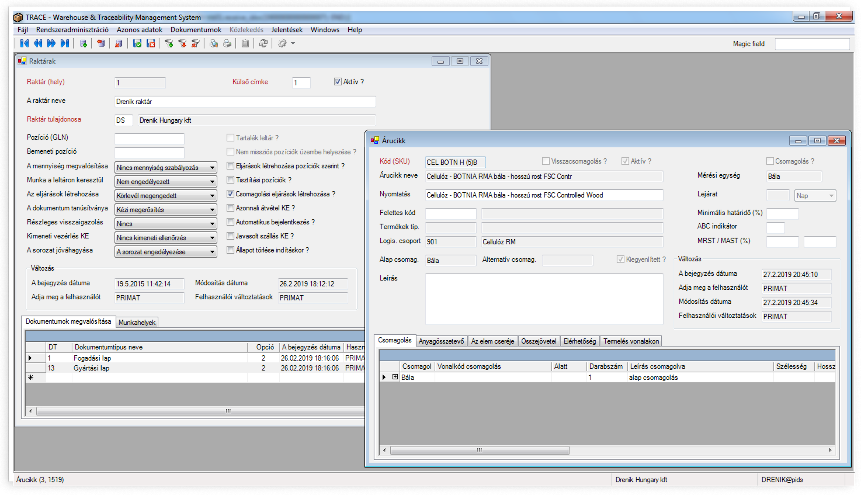This screenshot has width=868, height=502.
Task: Switch to the 'Az elem cseréje' tab
Action: tap(493, 341)
